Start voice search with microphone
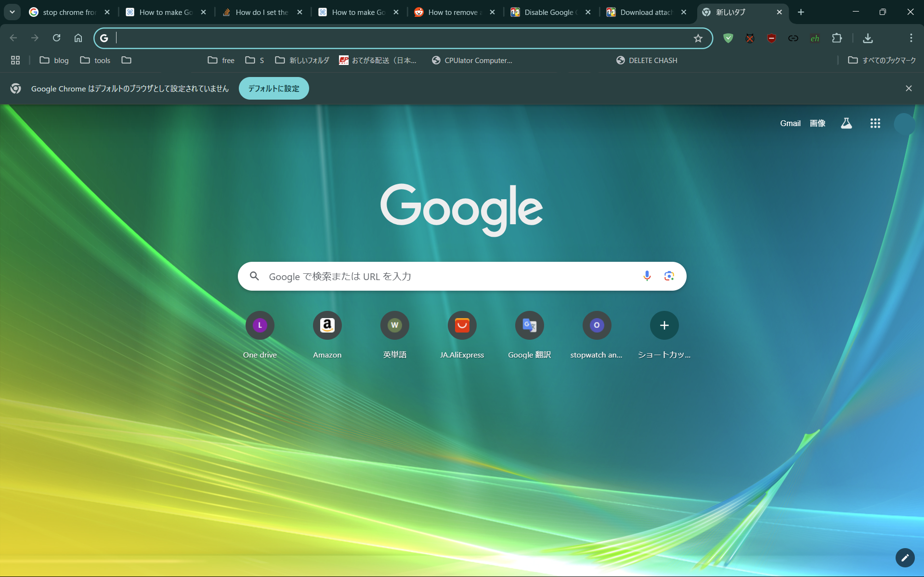The width and height of the screenshot is (924, 577). tap(647, 276)
